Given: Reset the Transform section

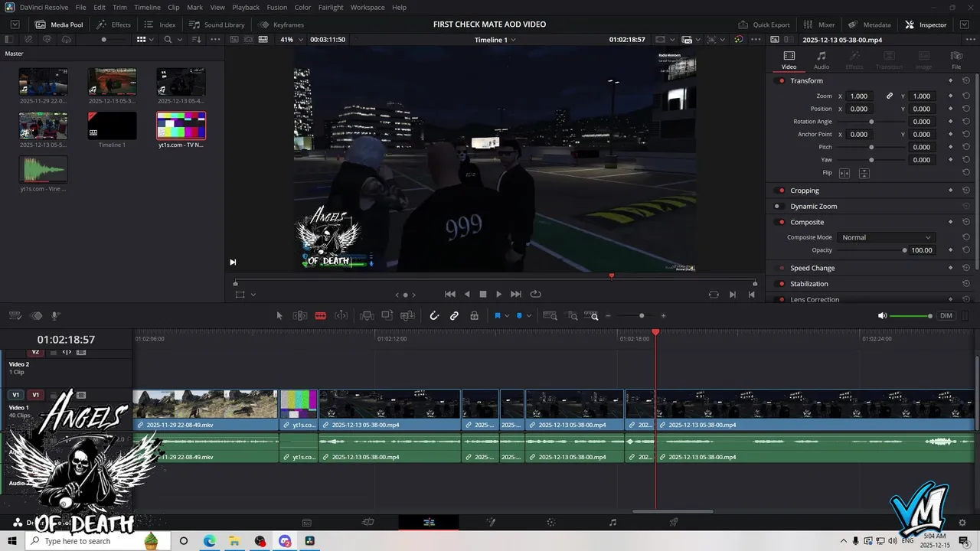Looking at the screenshot, I should coord(966,81).
